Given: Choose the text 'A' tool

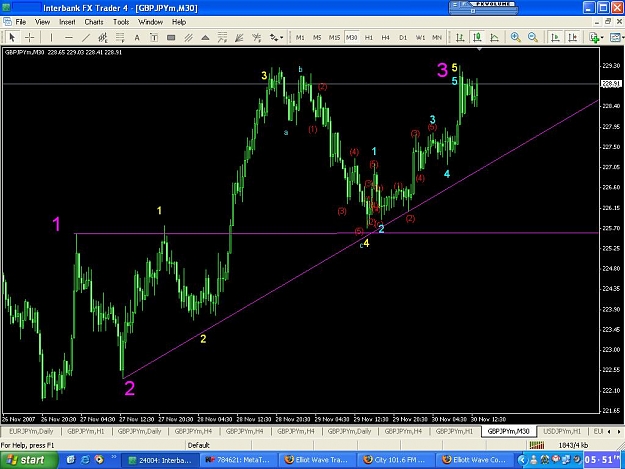Looking at the screenshot, I should pos(137,37).
